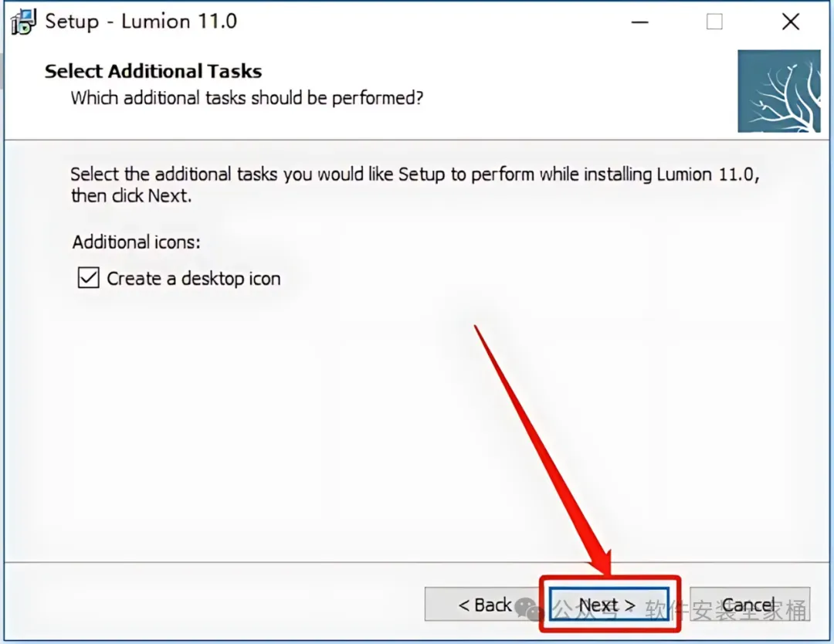
Task: Cancel the Lumion installation
Action: pos(750,604)
